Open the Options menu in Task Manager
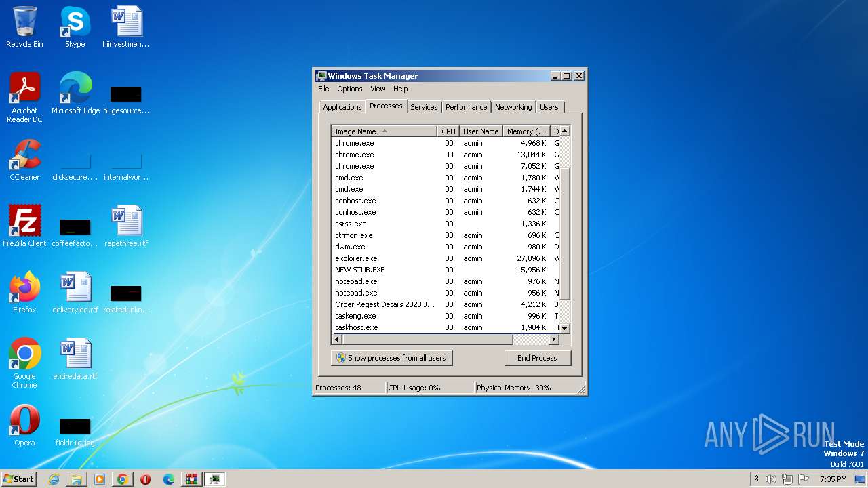Viewport: 868px width, 488px height. (349, 89)
